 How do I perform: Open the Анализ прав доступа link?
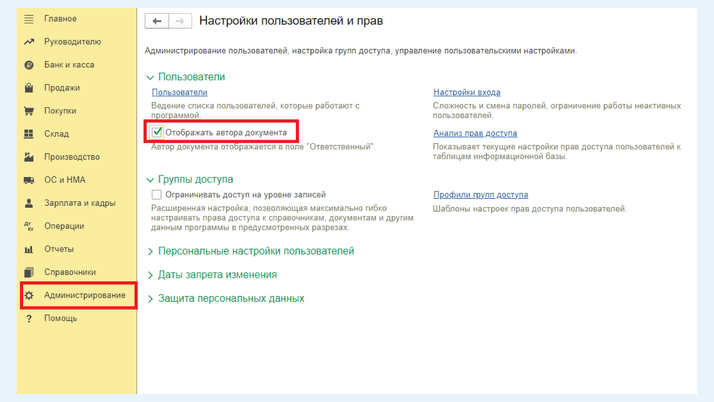click(x=475, y=133)
